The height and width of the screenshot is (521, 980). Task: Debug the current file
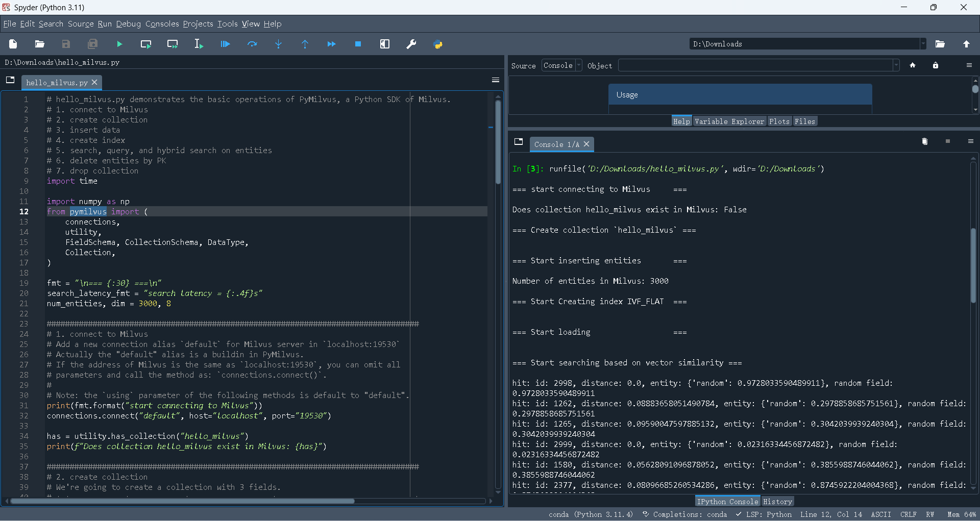225,44
